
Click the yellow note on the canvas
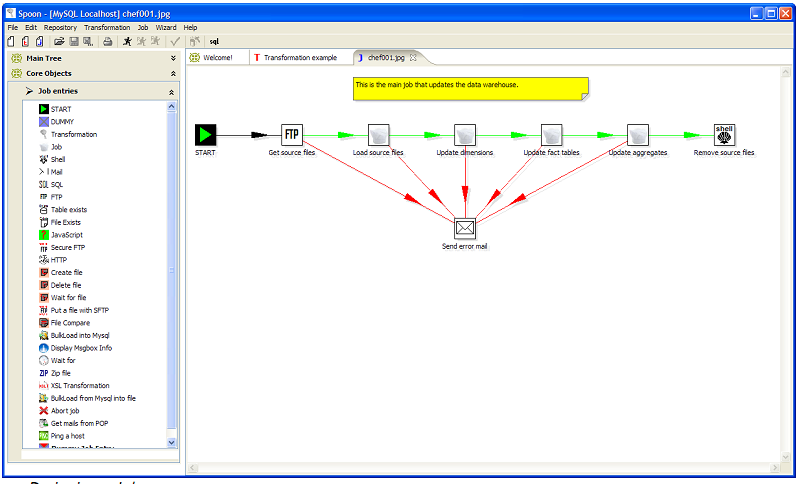coord(470,88)
